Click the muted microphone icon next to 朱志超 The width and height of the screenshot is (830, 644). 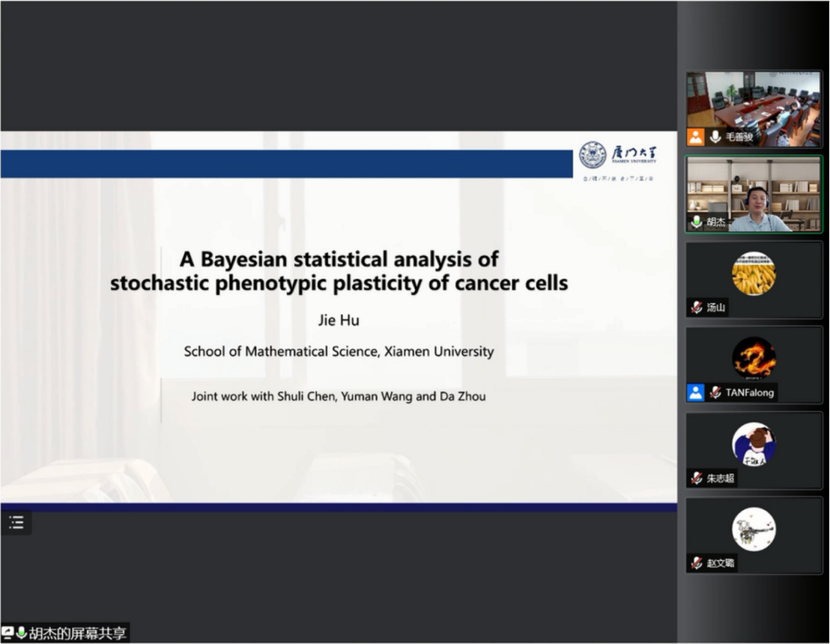pyautogui.click(x=697, y=478)
